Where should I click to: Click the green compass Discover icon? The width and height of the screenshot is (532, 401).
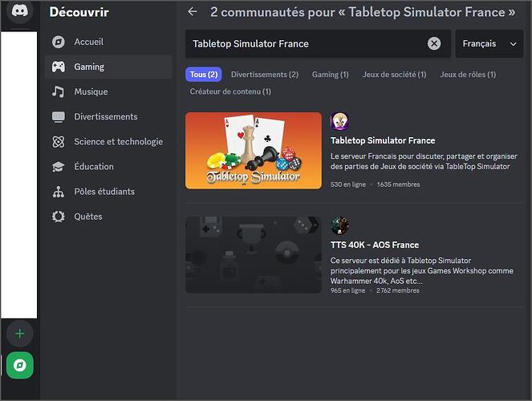(20, 365)
